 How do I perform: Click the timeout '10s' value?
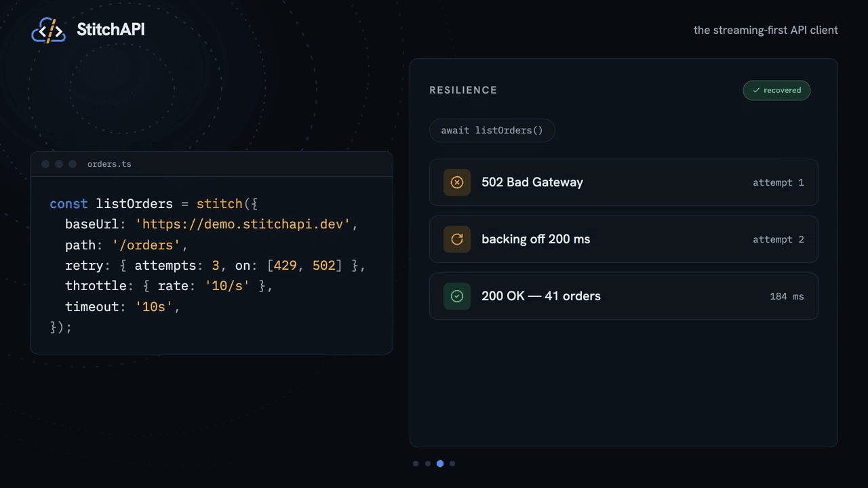click(154, 306)
